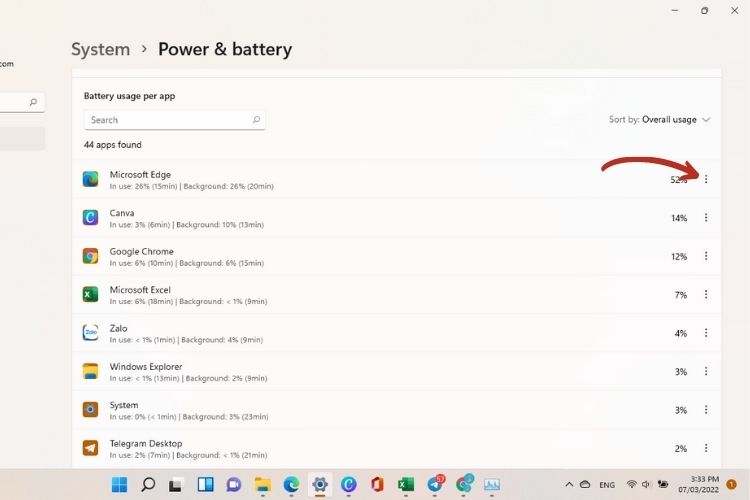Open File Explorer from the taskbar

(x=263, y=485)
